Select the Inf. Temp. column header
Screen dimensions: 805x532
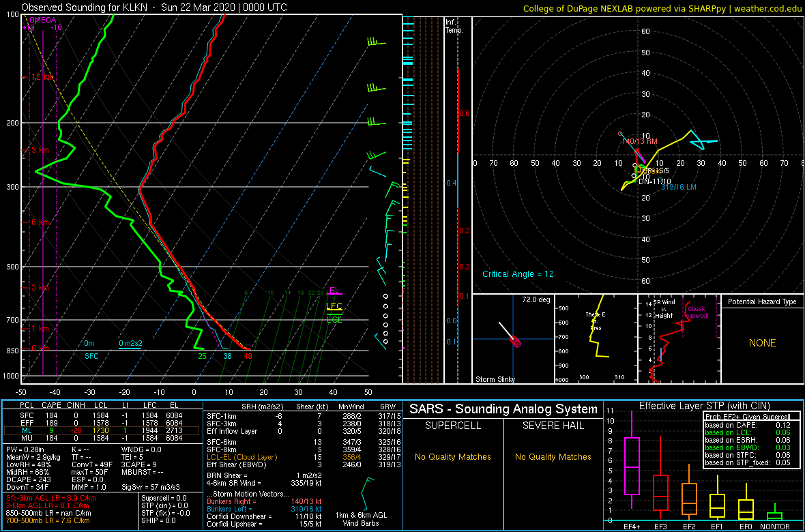[454, 26]
